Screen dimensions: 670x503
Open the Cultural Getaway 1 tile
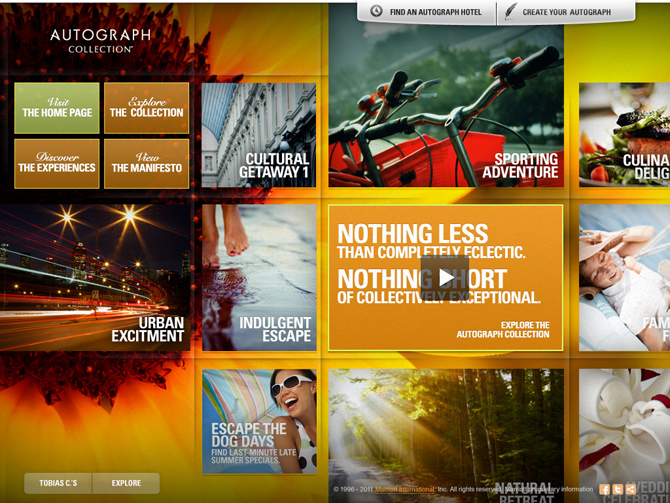point(259,136)
